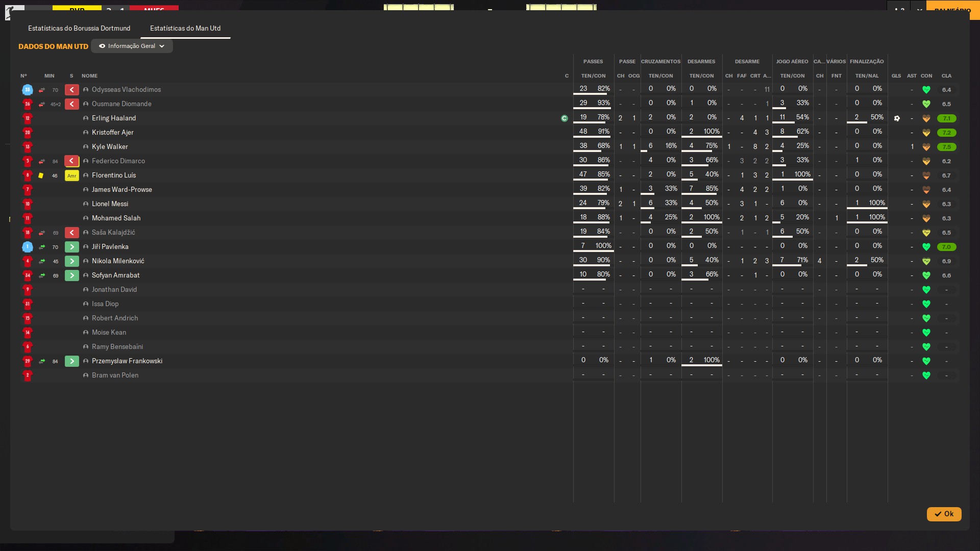Open the Informação Geral view dropdown
The height and width of the screenshot is (551, 980).
coord(132,46)
